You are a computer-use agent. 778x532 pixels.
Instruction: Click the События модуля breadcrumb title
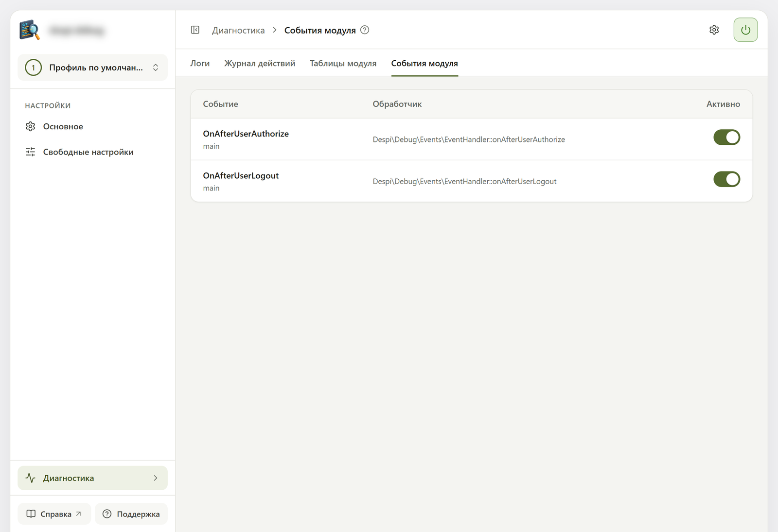click(x=320, y=30)
